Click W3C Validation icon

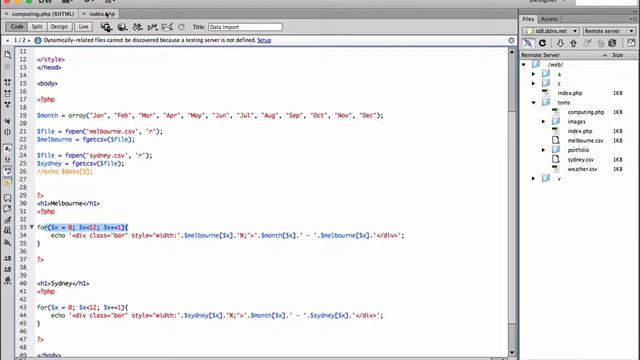click(152, 27)
